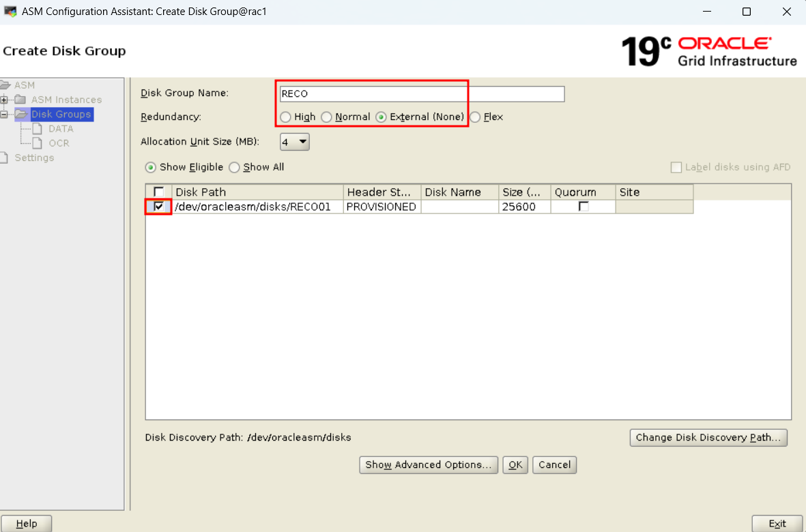Screen dimensions: 806x532
Task: Click Show Advanced Options button
Action: (428, 464)
